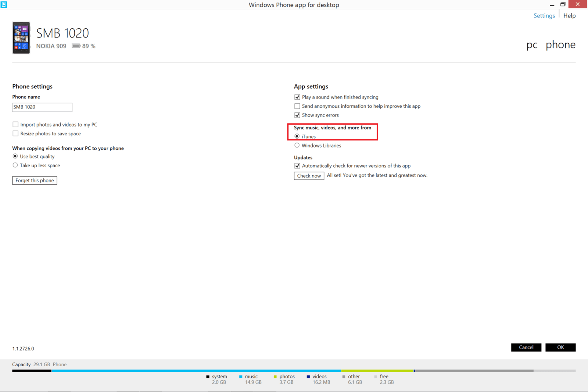Enable Send anonymous information checkbox
This screenshot has width=588, height=392.
tap(297, 106)
